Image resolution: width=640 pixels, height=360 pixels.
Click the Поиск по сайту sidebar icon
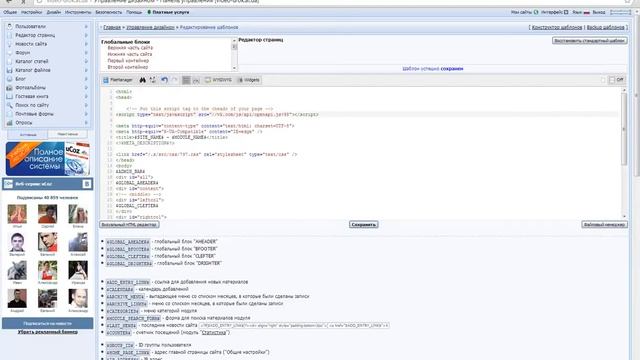(x=10, y=105)
